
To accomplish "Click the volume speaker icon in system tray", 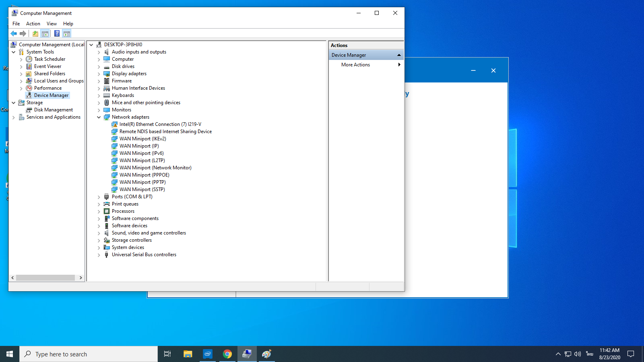I will click(x=578, y=354).
